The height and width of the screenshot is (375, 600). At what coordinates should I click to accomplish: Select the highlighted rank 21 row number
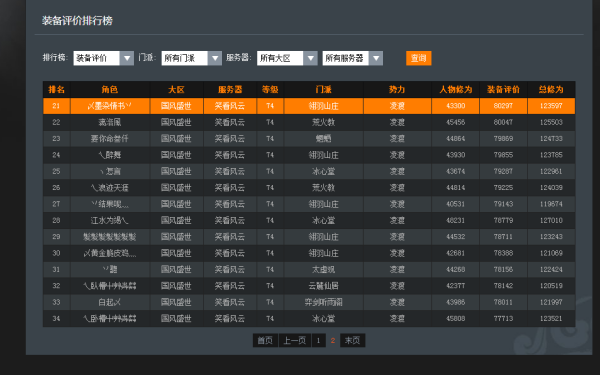point(56,106)
